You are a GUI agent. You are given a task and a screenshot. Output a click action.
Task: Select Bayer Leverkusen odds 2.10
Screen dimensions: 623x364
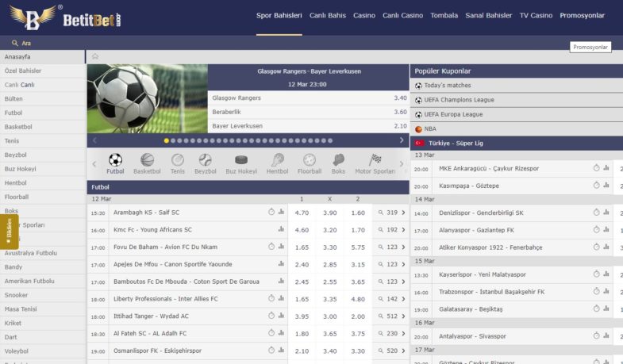tap(400, 126)
